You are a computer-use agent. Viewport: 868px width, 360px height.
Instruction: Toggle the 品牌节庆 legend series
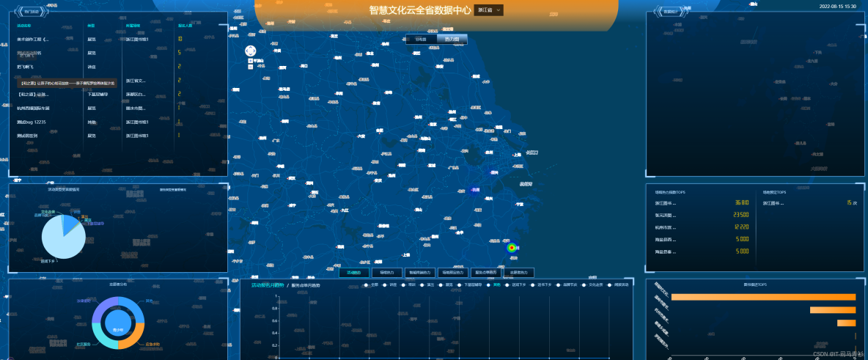pyautogui.click(x=566, y=285)
